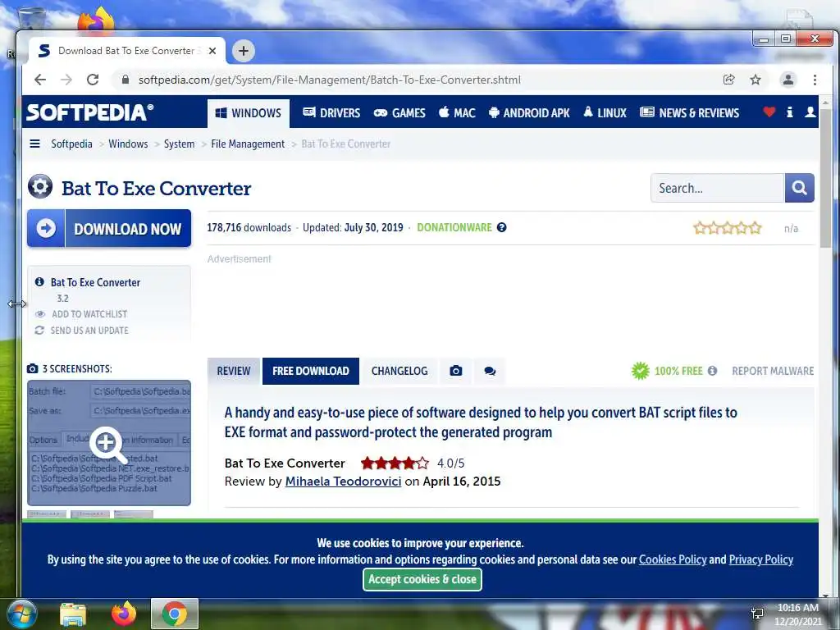The image size is (840, 630).
Task: Click the magnifier zoom icon on screenshot
Action: tap(107, 445)
